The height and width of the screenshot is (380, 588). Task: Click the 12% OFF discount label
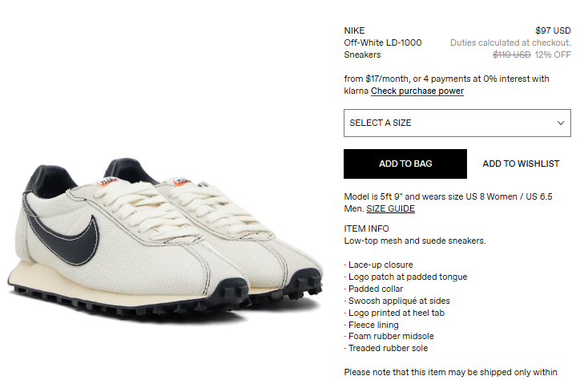pos(553,55)
